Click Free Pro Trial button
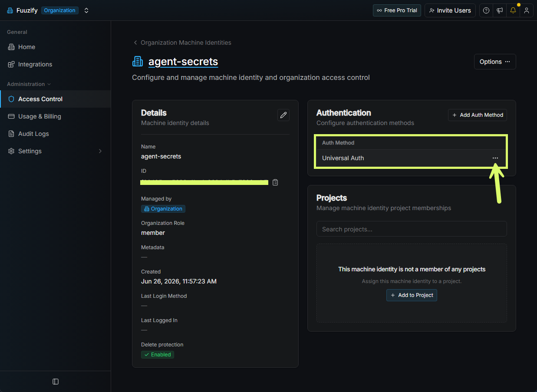Viewport: 537px width, 392px height. [397, 10]
